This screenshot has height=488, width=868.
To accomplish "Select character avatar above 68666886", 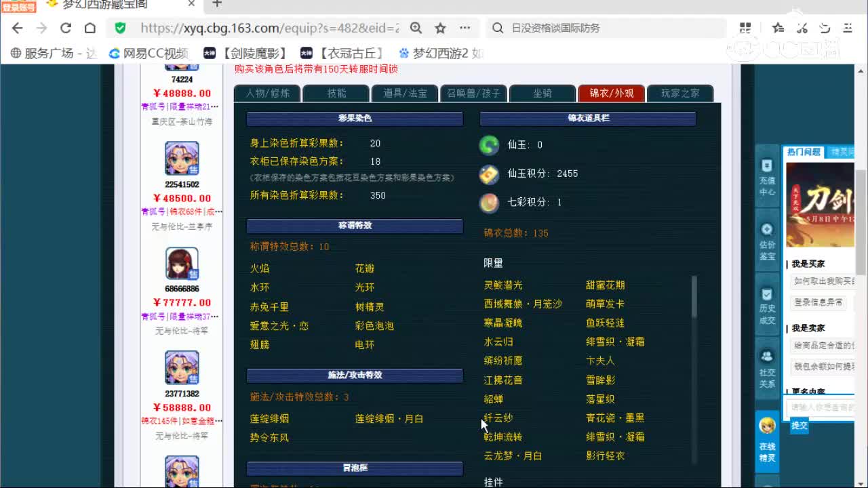I will coord(182,263).
